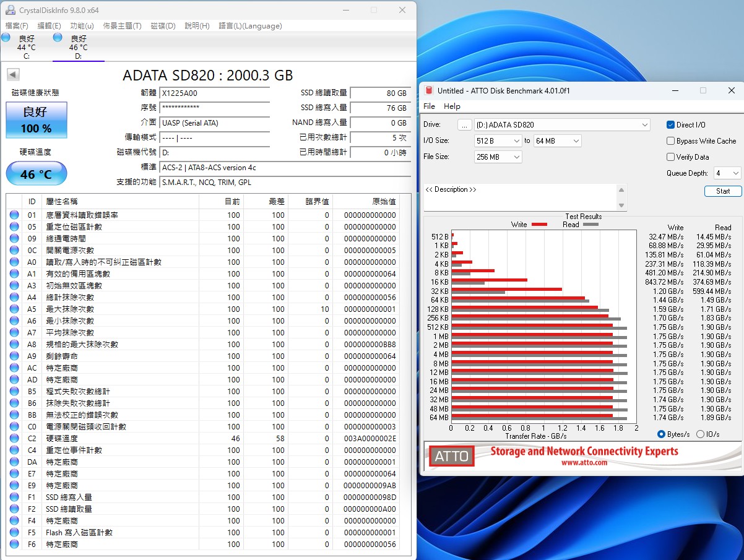Toggle the Verify Data checkbox
Screen dimensions: 744x560
670,157
